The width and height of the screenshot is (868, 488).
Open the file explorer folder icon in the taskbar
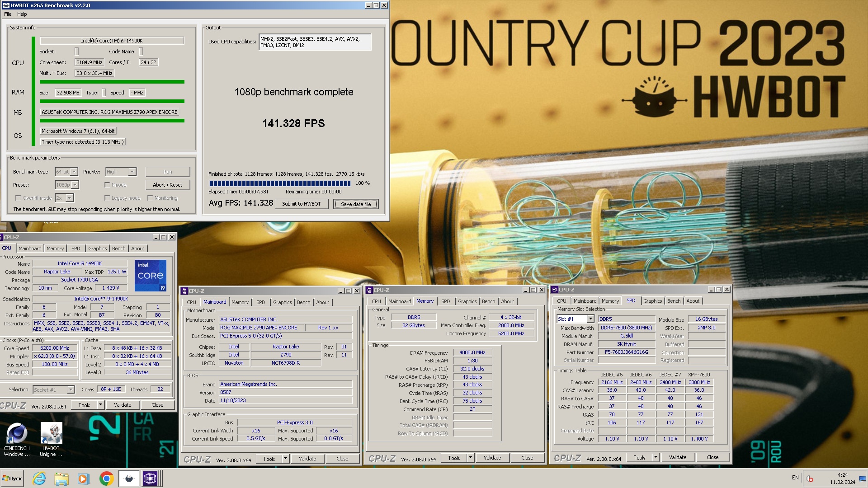(x=61, y=479)
